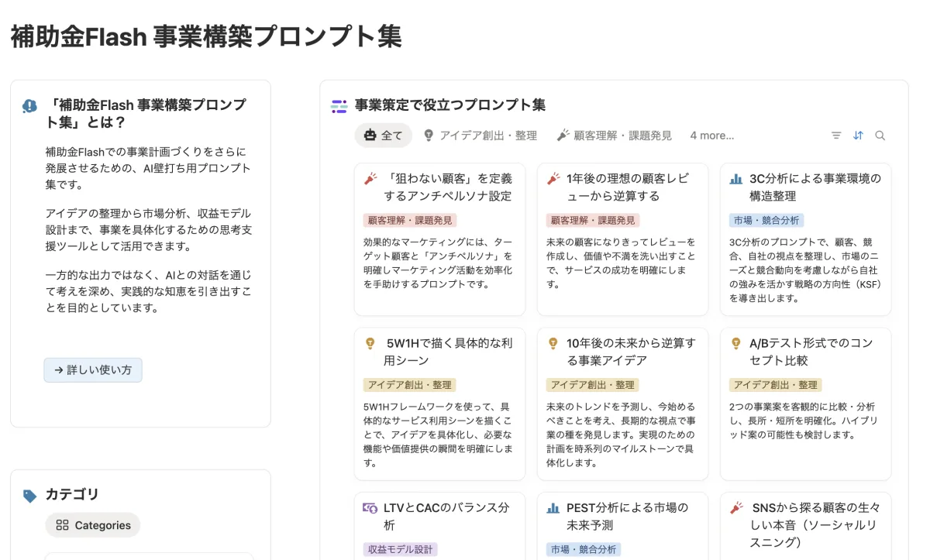The image size is (930, 560).
Task: Click paragraph starting 一方的な出力ではなく
Action: (x=149, y=291)
